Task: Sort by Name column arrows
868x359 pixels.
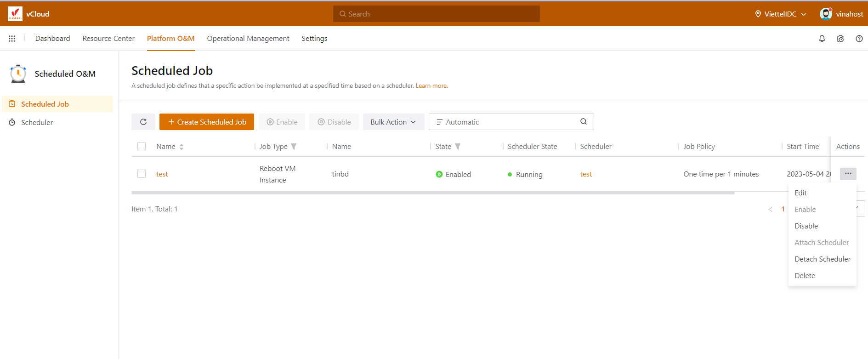Action: (x=182, y=147)
